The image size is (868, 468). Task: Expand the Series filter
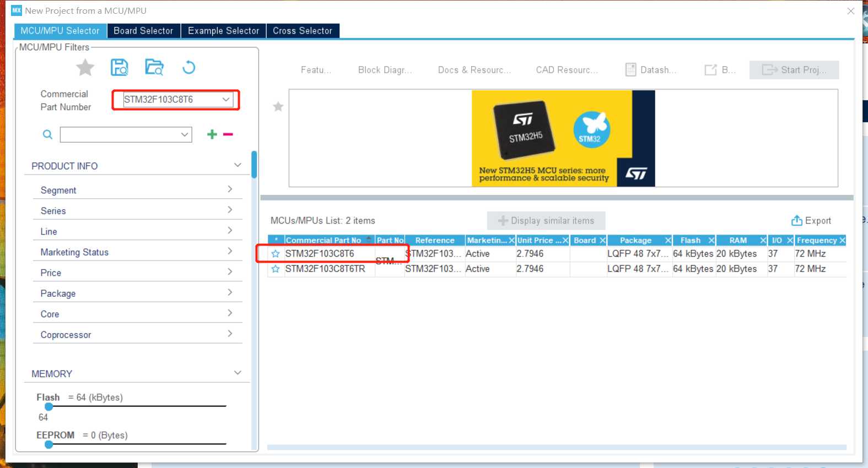(x=230, y=210)
